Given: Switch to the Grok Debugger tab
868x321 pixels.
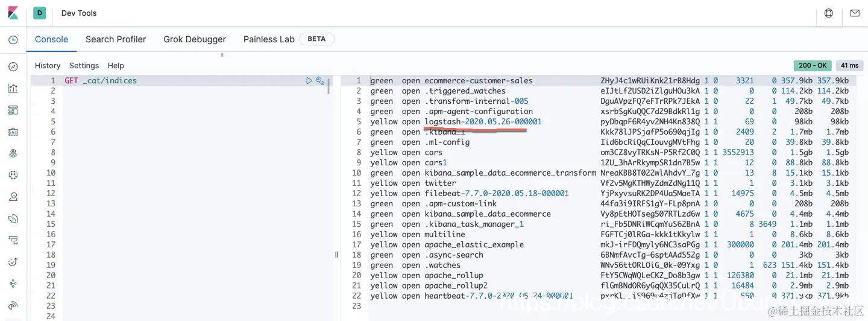Looking at the screenshot, I should [x=195, y=39].
